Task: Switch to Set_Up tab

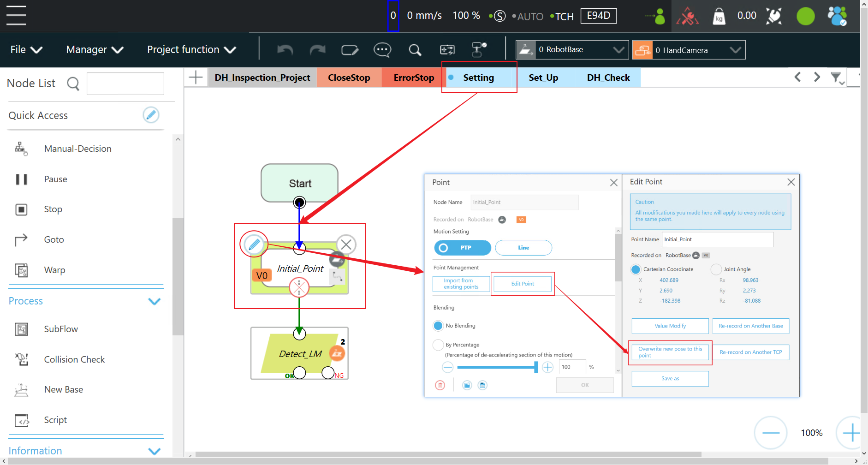Action: point(543,77)
